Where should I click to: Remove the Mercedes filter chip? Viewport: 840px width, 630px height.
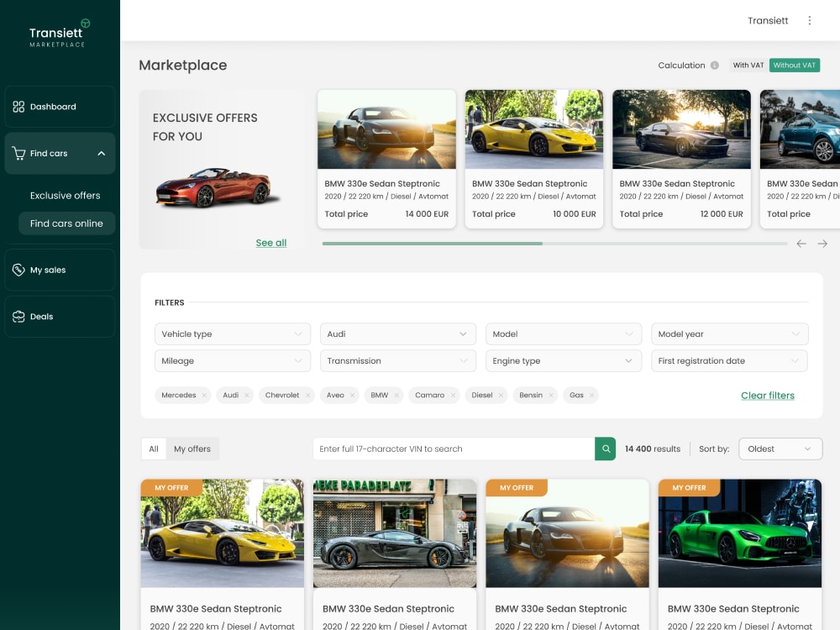coord(204,396)
